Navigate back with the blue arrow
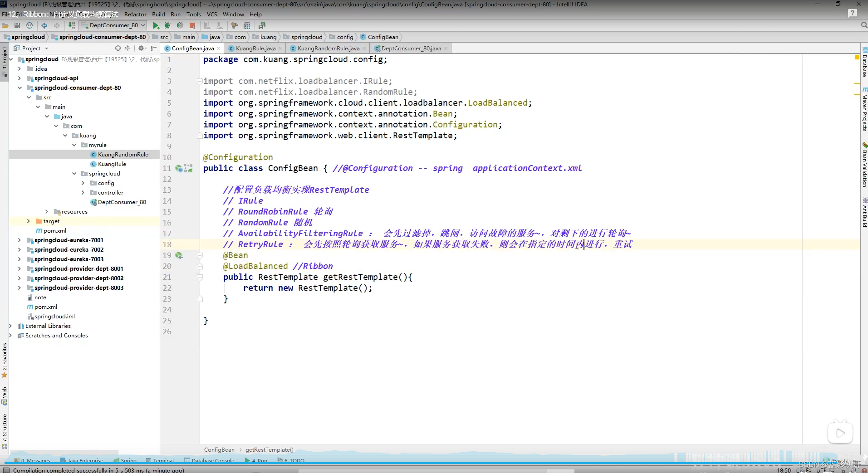The height and width of the screenshot is (473, 868). point(44,25)
